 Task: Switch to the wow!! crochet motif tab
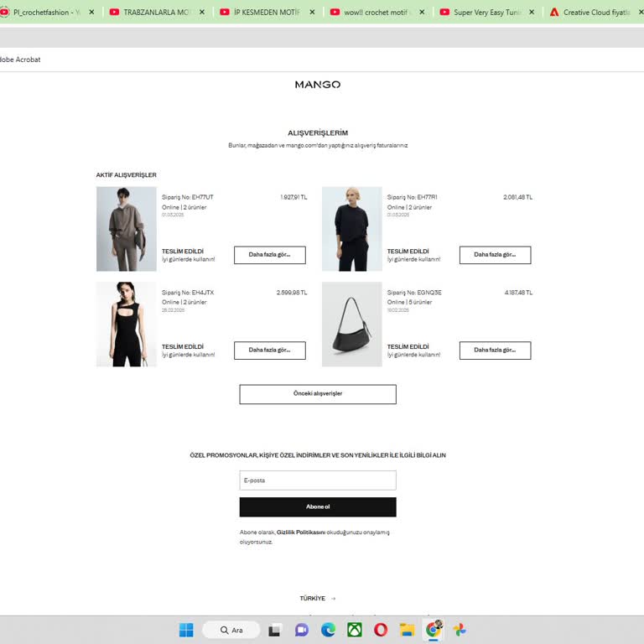[376, 13]
